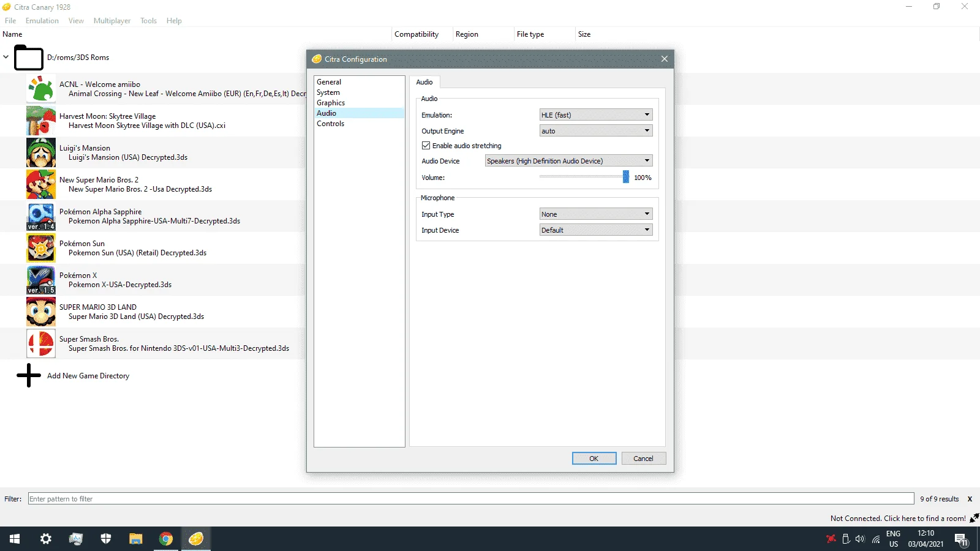Screen dimensions: 980x551
Task: Open the Audio Device dropdown
Action: click(569, 160)
